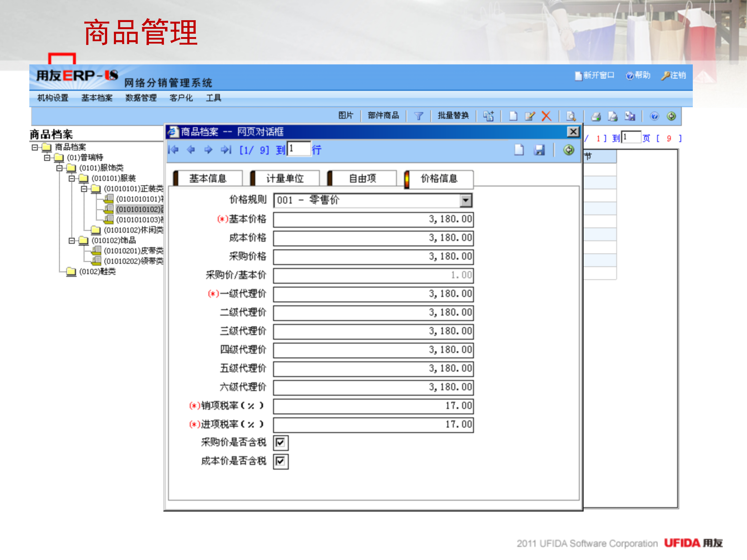Expand the (0102)鞋类 folder
Screen dimensions: 747x560
point(71,272)
